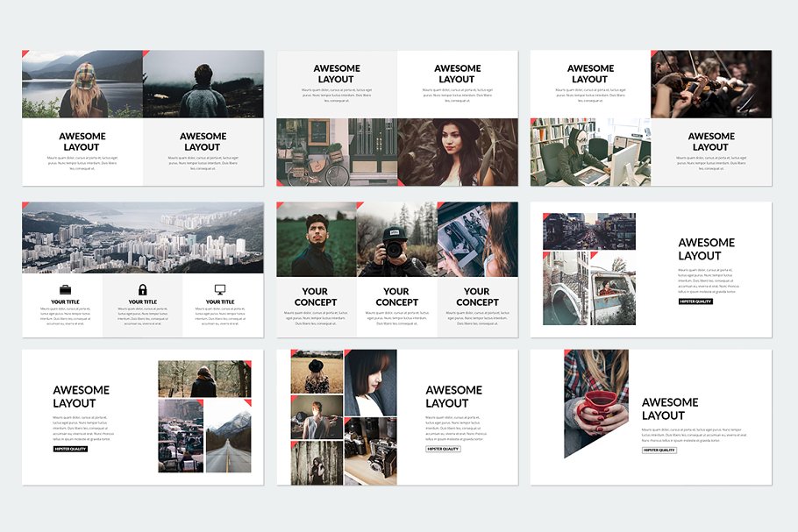Click the monitor icon above Your Title

220,289
